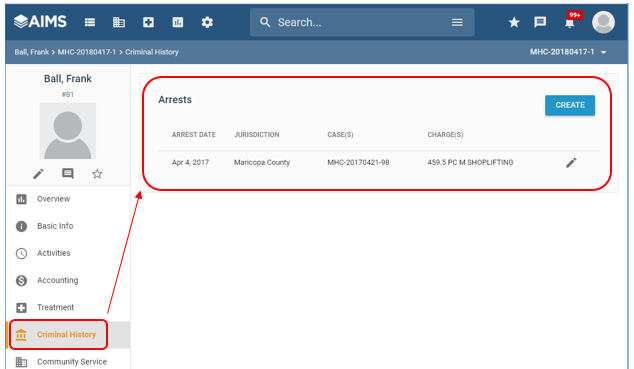Open comments icon under profile photo
This screenshot has width=634, height=369.
pyautogui.click(x=68, y=174)
